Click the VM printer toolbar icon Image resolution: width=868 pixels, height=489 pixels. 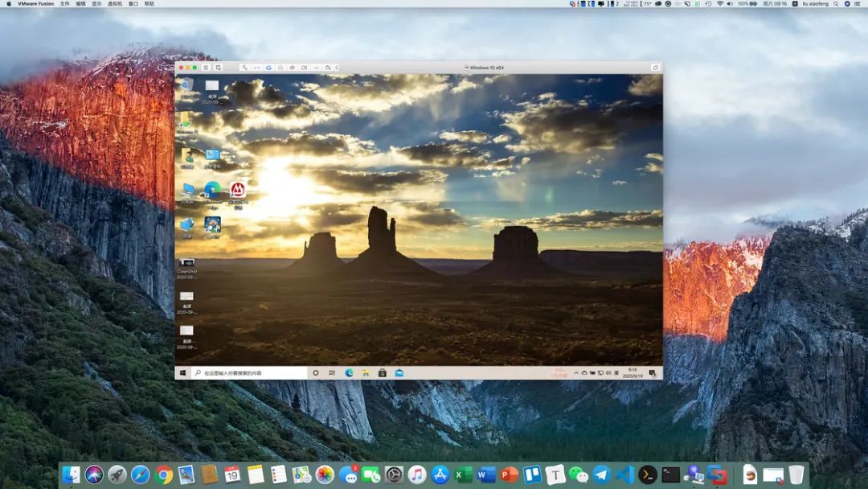[268, 68]
